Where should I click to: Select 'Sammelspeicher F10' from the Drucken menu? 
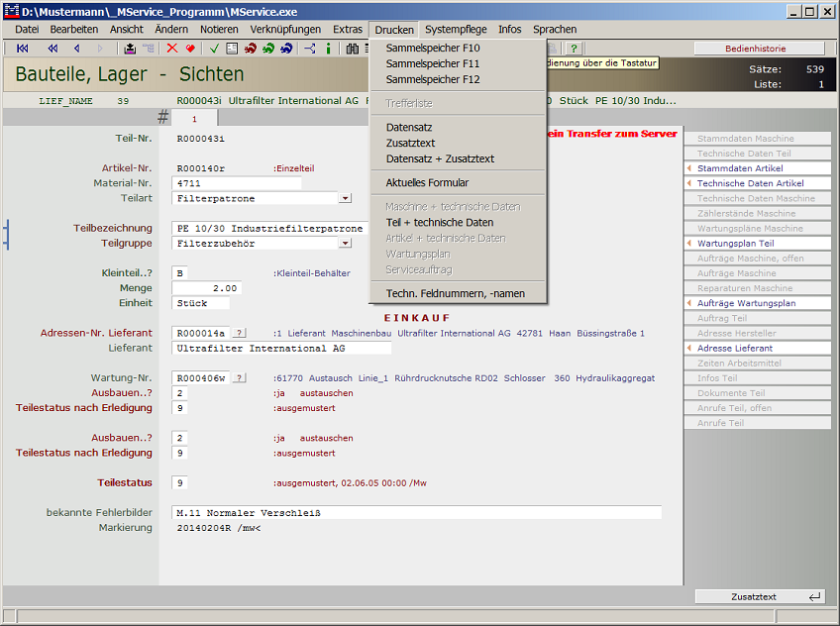[x=433, y=48]
